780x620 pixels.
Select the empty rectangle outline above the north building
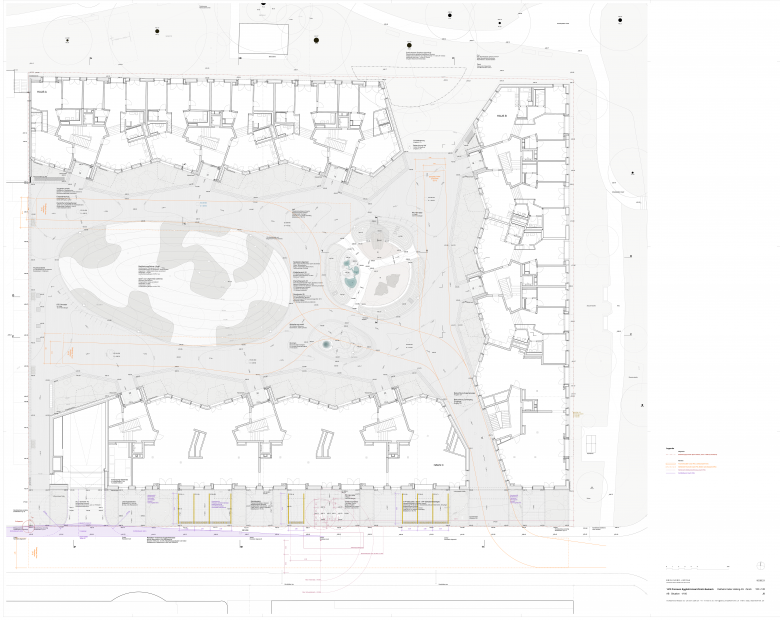[262, 39]
